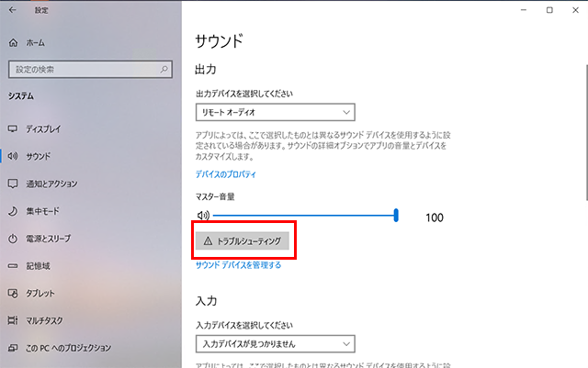Click the サウンド speaker icon in sidebar
The width and height of the screenshot is (588, 368).
click(13, 156)
